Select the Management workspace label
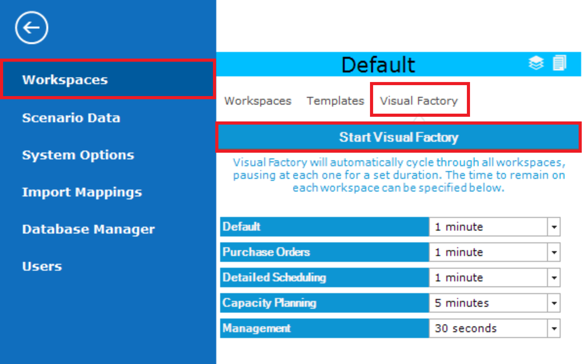The height and width of the screenshot is (364, 588). pos(325,328)
